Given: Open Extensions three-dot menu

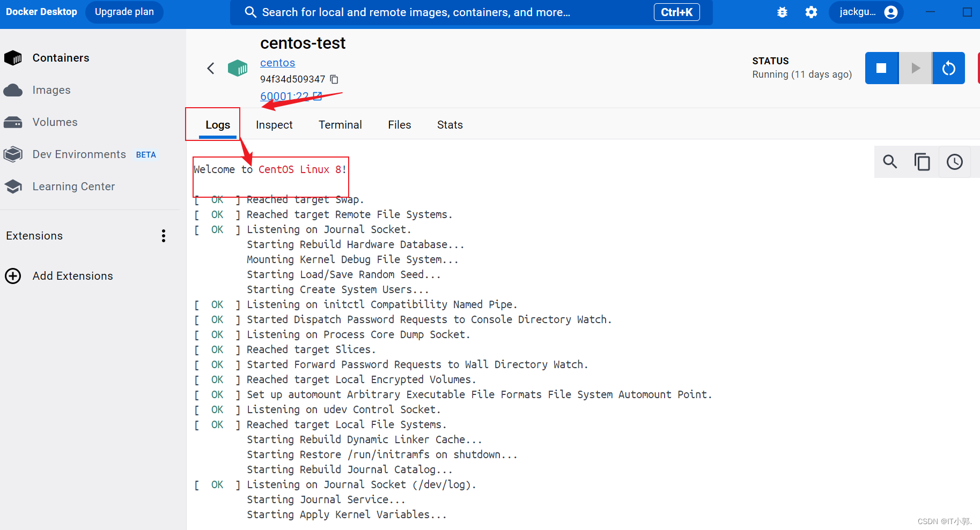Looking at the screenshot, I should click(164, 236).
